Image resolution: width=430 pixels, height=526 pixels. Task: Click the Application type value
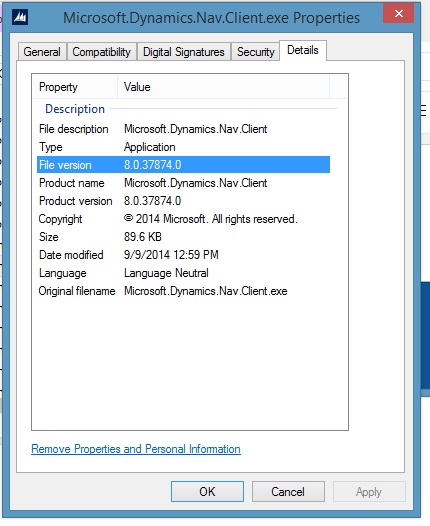(x=150, y=147)
